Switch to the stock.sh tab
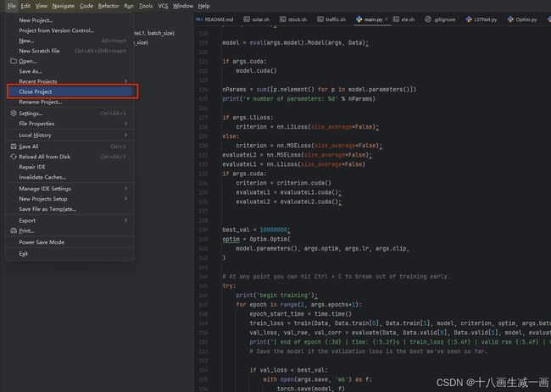 click(293, 19)
